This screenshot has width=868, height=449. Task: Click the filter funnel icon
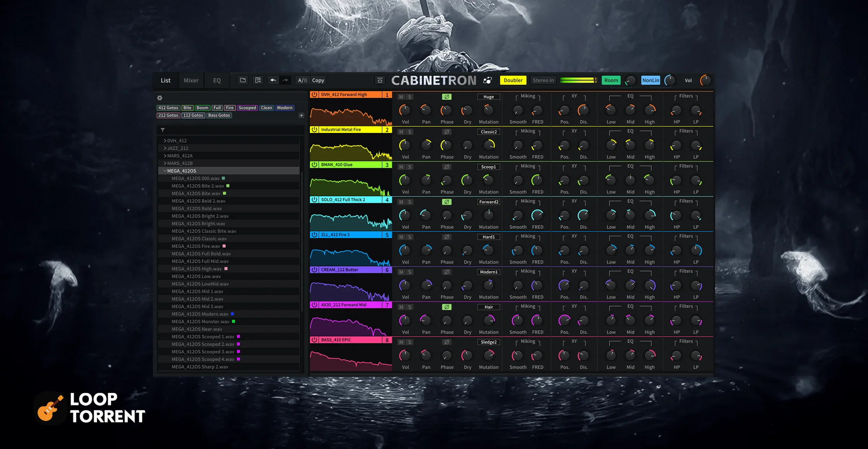tap(163, 130)
